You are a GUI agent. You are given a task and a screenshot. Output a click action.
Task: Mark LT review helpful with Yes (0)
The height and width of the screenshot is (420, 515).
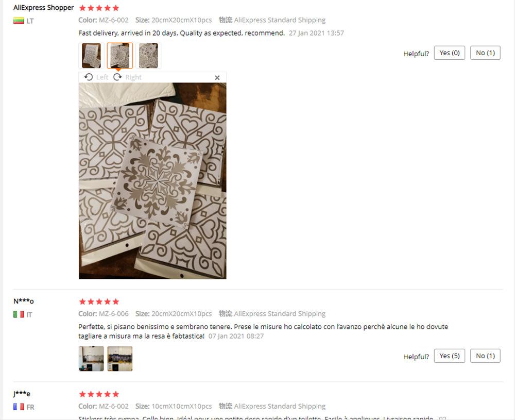point(449,53)
